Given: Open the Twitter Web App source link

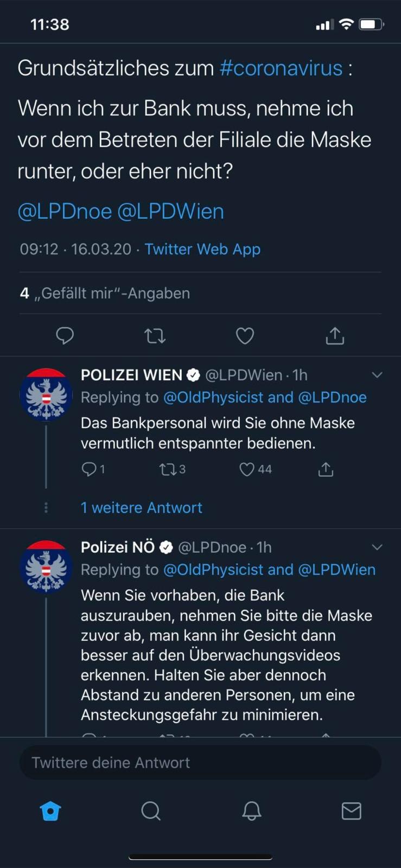Looking at the screenshot, I should click(202, 249).
